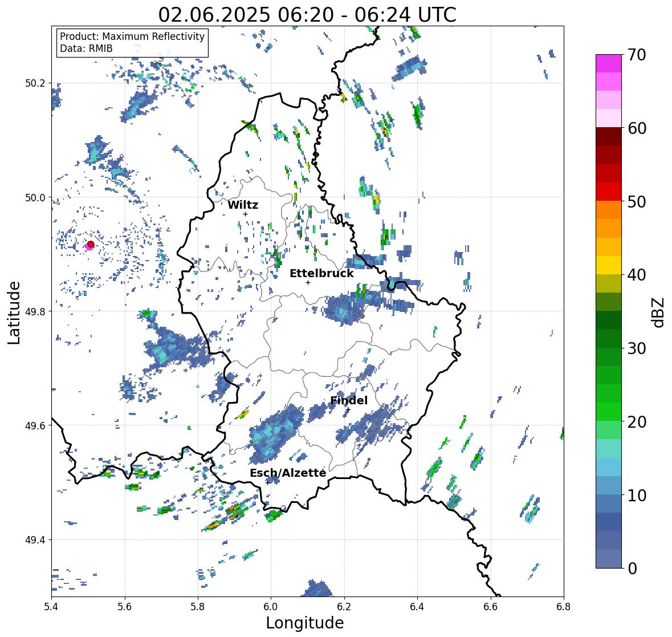Click the longitude tick label 6.6
Screen dimensions: 672x637
(491, 607)
